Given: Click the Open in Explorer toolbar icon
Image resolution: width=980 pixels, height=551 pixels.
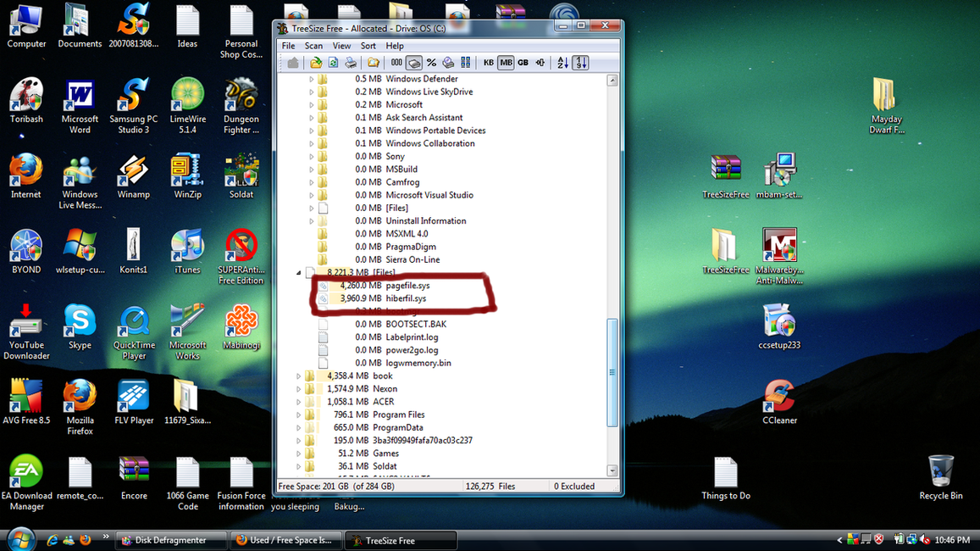Looking at the screenshot, I should (374, 63).
